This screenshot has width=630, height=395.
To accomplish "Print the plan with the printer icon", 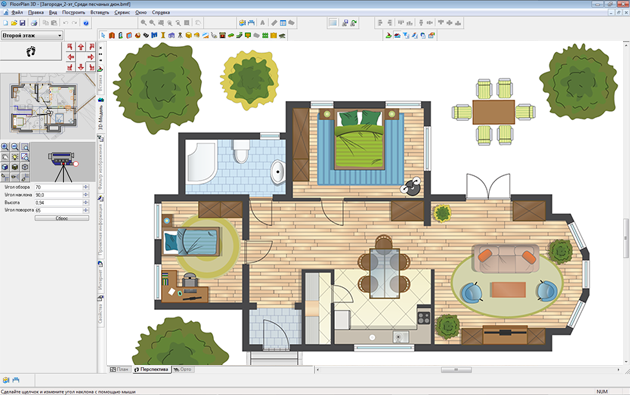I will click(34, 23).
